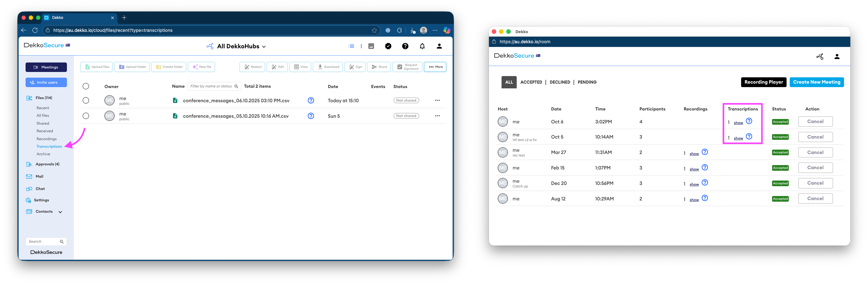Open Recordings in Files sidebar
The height and width of the screenshot is (285, 868).
coord(46,139)
